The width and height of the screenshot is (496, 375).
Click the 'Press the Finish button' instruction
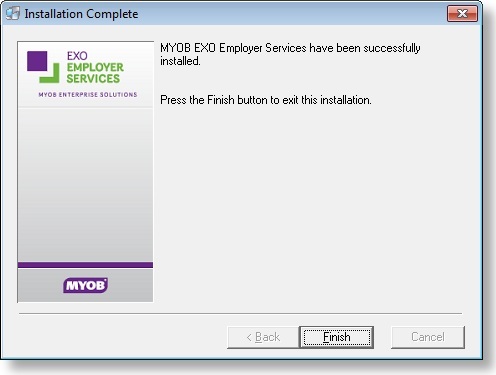click(266, 100)
